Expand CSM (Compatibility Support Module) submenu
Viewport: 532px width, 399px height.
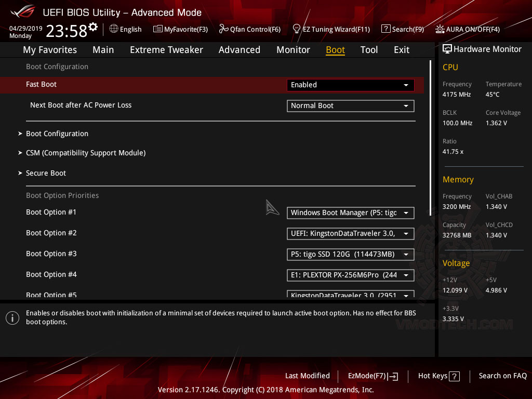click(x=86, y=153)
